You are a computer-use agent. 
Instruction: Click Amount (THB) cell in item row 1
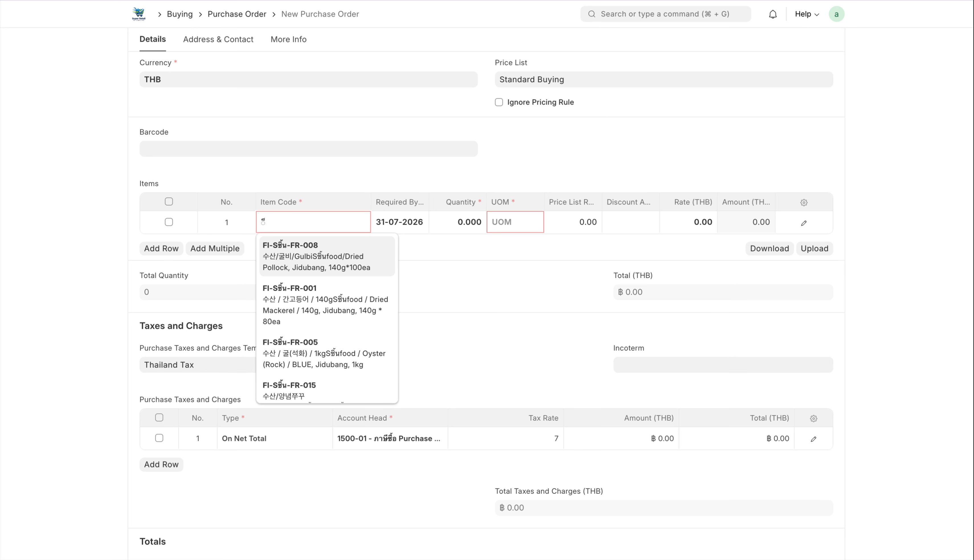point(746,222)
